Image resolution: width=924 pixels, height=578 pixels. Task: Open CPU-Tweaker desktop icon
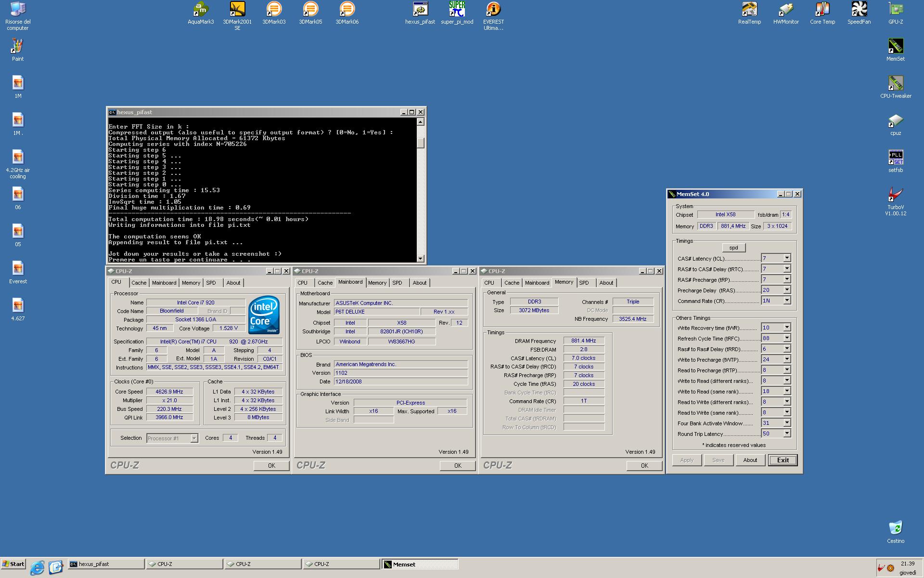pyautogui.click(x=896, y=87)
